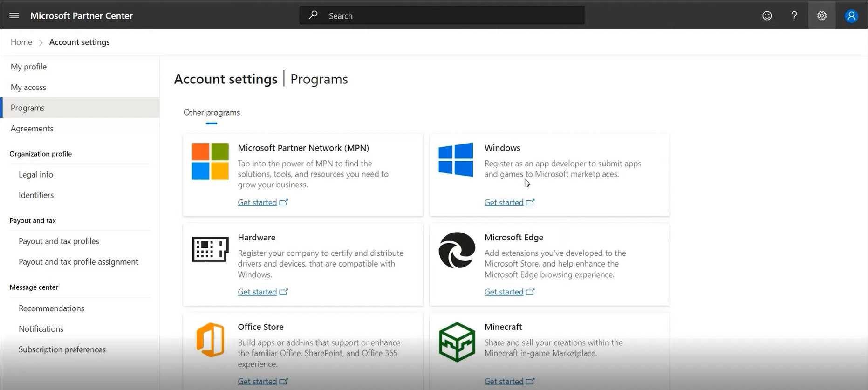Click Get started for Hardware

click(x=257, y=292)
